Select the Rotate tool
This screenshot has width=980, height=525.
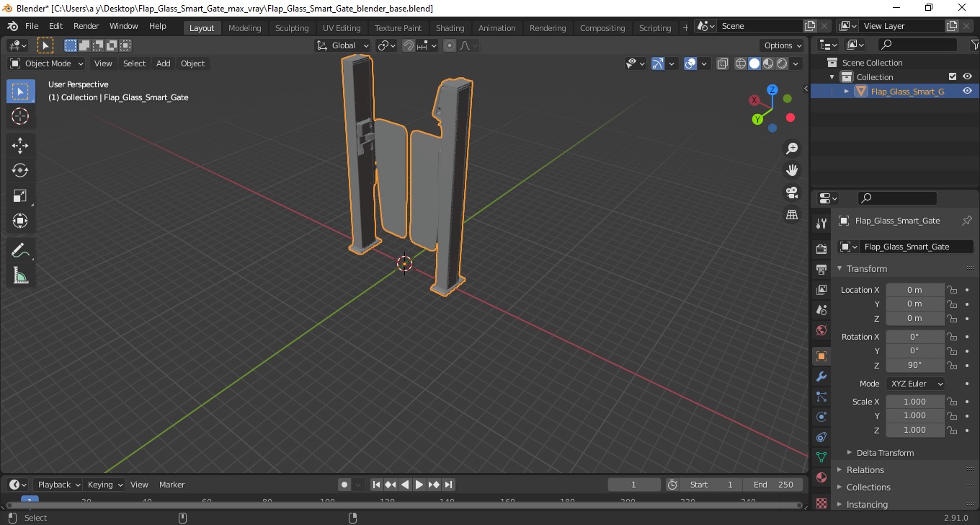pos(20,171)
